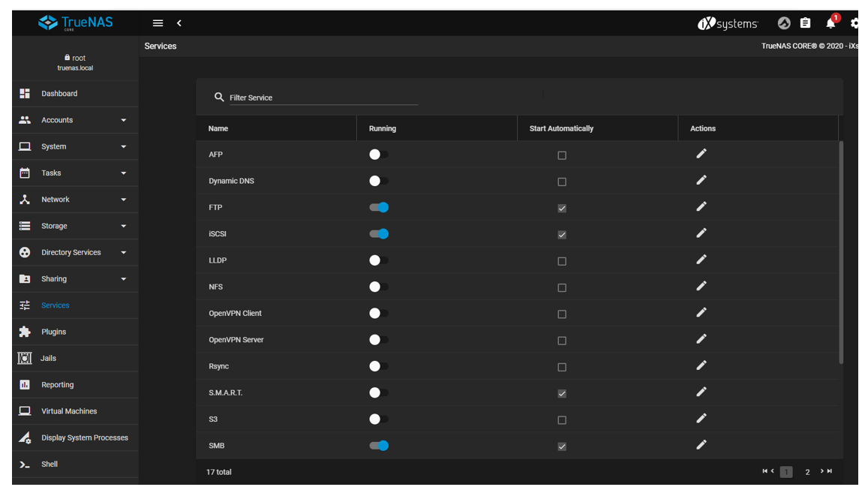The height and width of the screenshot is (493, 868).
Task: Open the Reporting page
Action: 75,385
